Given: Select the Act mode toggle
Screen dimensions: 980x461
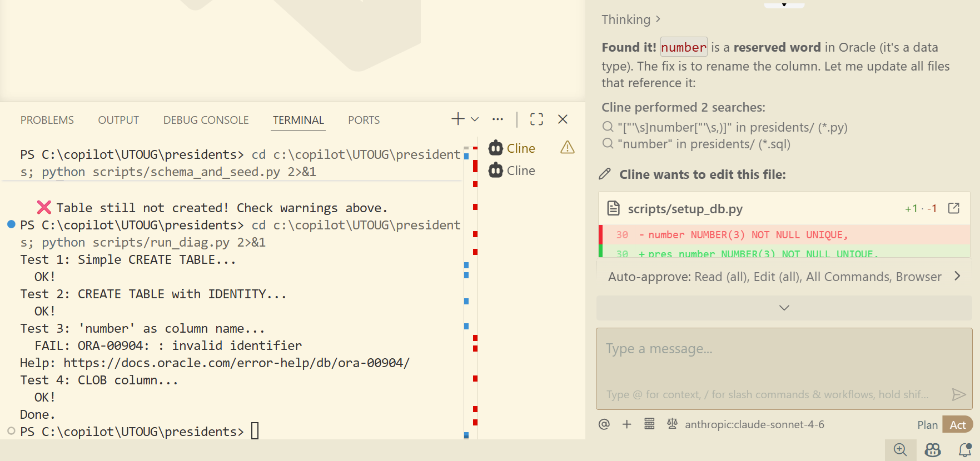Looking at the screenshot, I should (x=957, y=425).
